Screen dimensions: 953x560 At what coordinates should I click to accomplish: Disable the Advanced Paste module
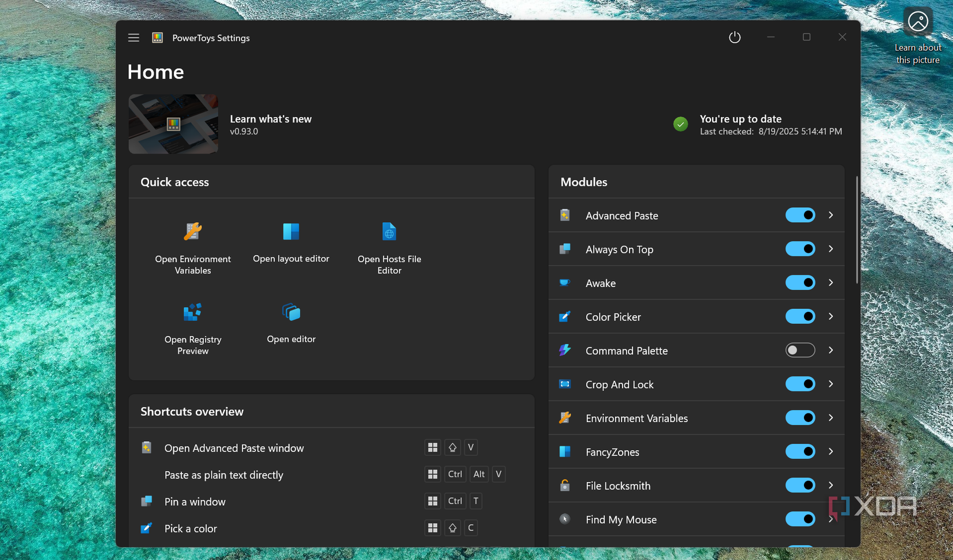point(800,215)
